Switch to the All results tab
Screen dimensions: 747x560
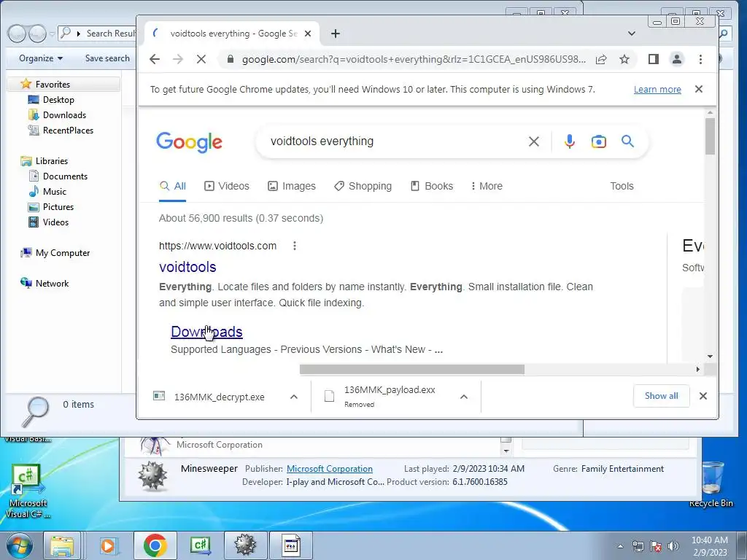(x=172, y=186)
